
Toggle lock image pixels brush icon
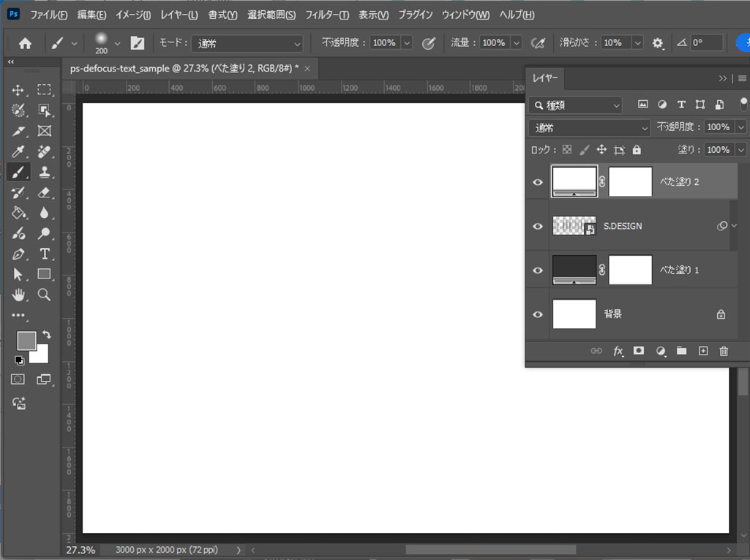coord(584,150)
